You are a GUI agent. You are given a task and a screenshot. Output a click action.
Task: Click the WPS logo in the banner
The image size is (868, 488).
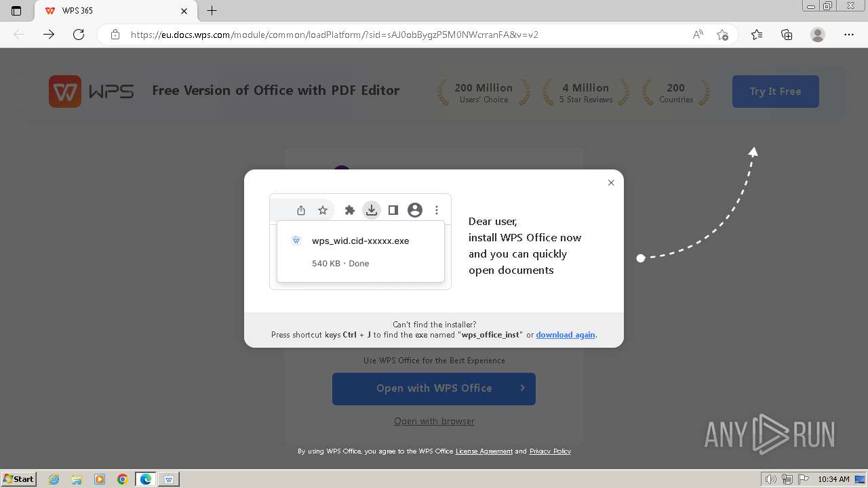91,91
